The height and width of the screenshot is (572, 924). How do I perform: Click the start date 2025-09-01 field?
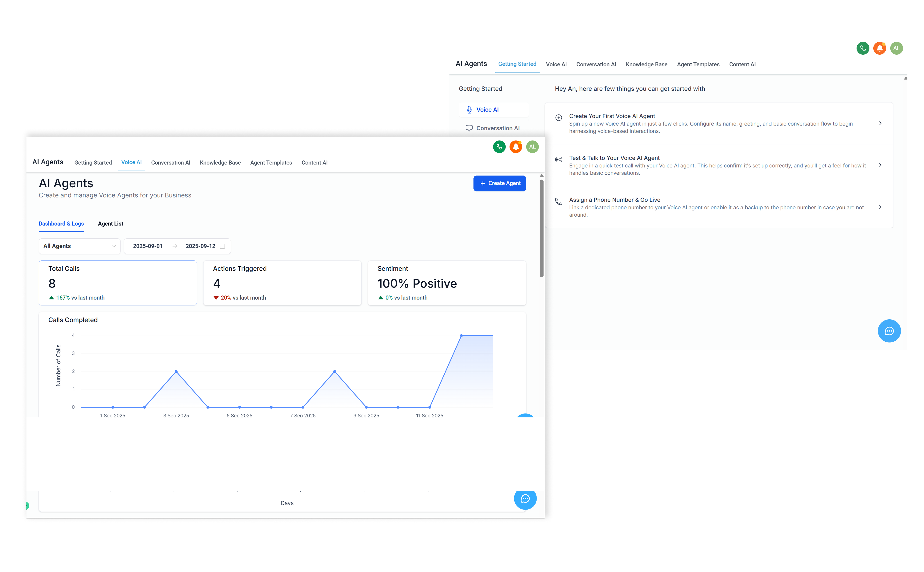point(148,246)
